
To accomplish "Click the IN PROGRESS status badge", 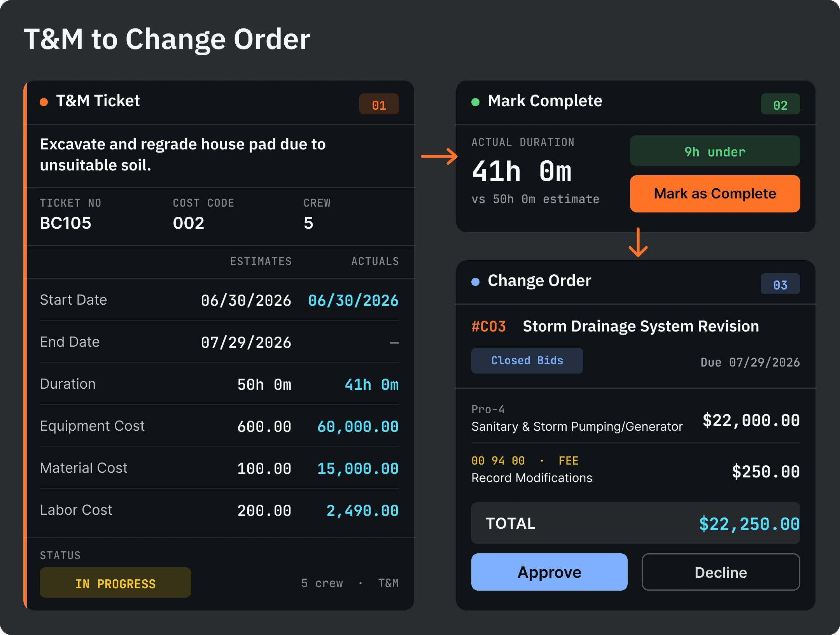I will pyautogui.click(x=115, y=583).
